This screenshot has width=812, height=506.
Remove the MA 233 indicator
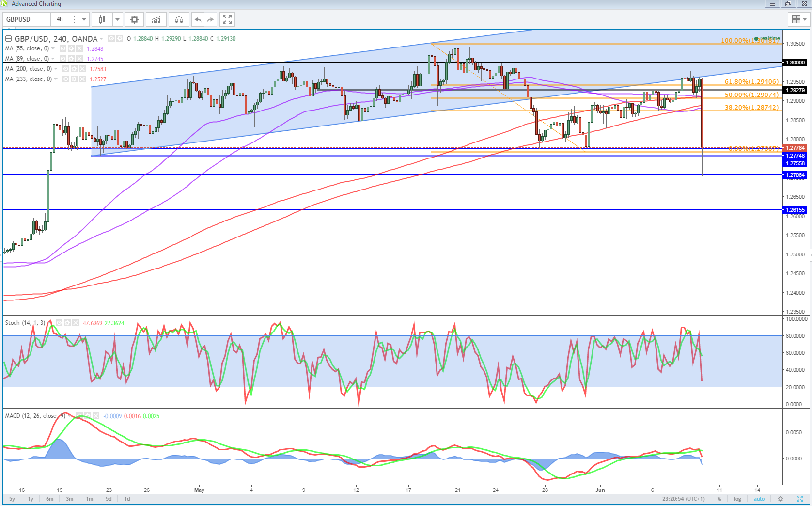click(x=82, y=79)
